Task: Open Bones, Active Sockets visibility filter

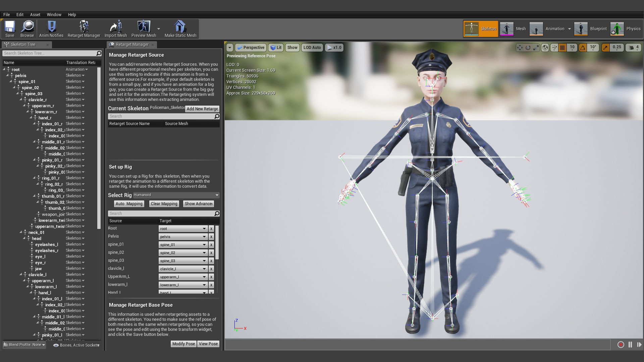Action: click(x=77, y=345)
